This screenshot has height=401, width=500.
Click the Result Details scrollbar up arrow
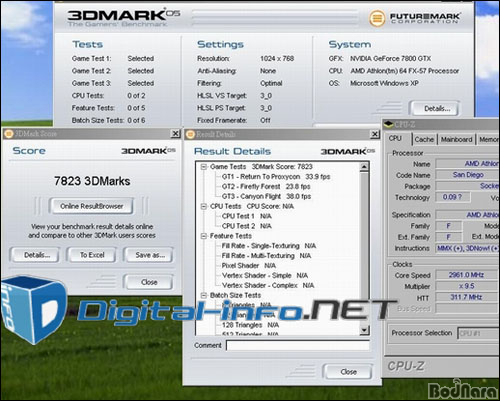[x=364, y=166]
